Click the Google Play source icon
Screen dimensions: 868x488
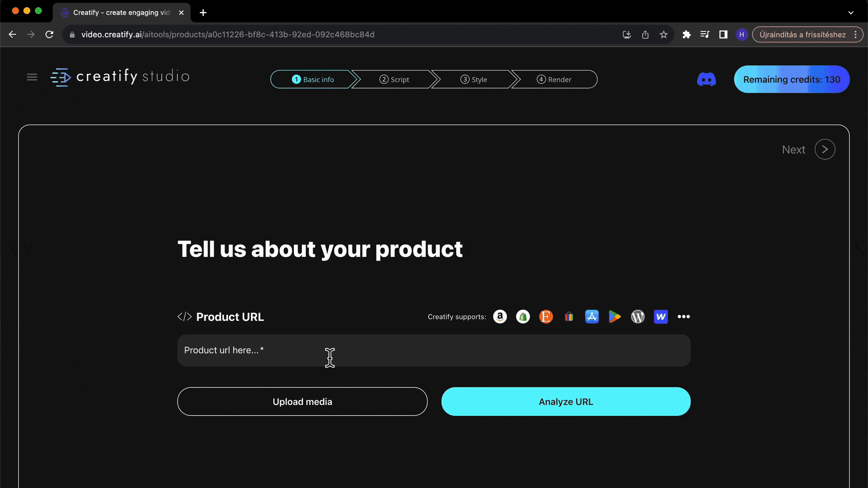pos(615,317)
